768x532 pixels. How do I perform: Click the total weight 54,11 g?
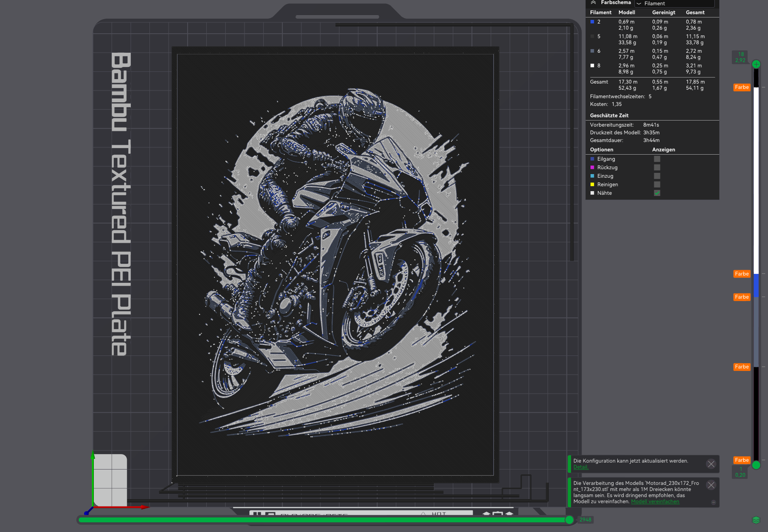(x=695, y=88)
